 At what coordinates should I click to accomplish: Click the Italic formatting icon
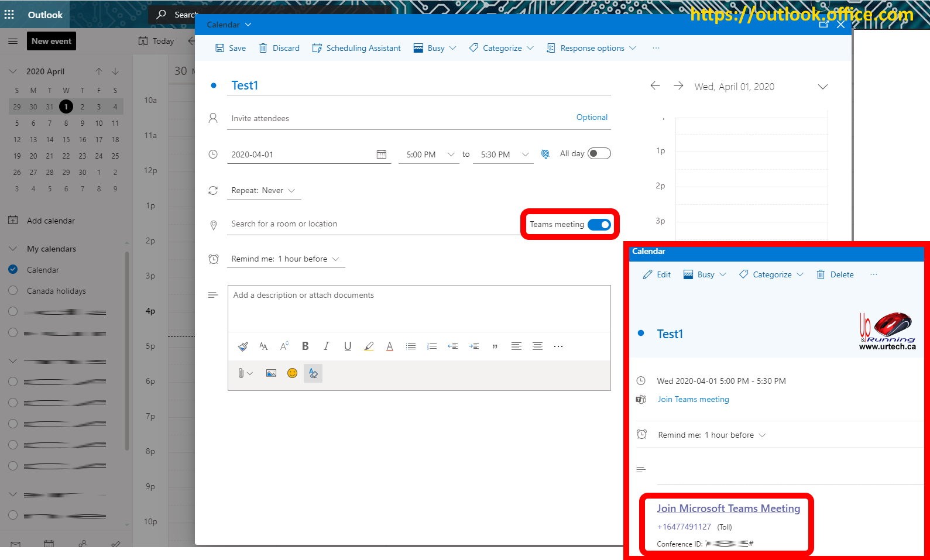coord(326,346)
